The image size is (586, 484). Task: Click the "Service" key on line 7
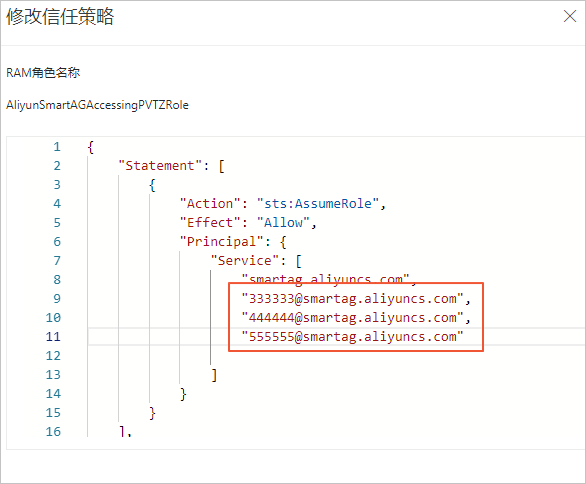245,261
